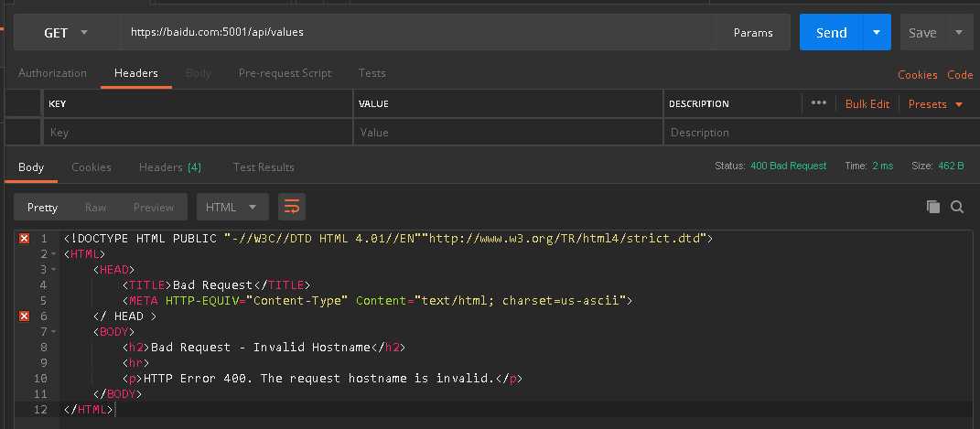Copy response to clipboard icon
Screen dimensions: 980x429
pyautogui.click(x=933, y=207)
